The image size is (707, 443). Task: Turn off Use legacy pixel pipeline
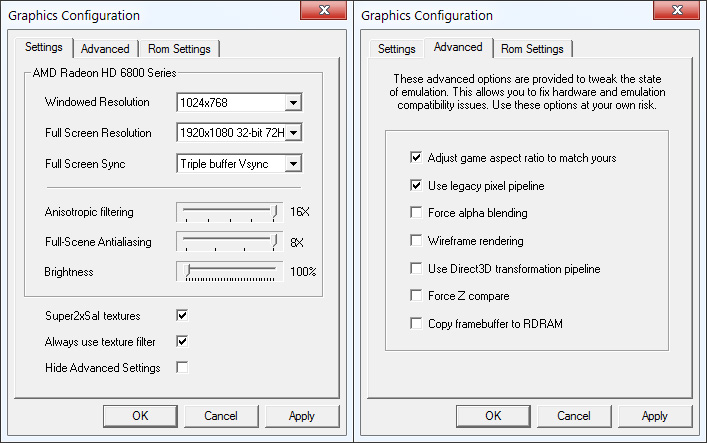pyautogui.click(x=416, y=186)
